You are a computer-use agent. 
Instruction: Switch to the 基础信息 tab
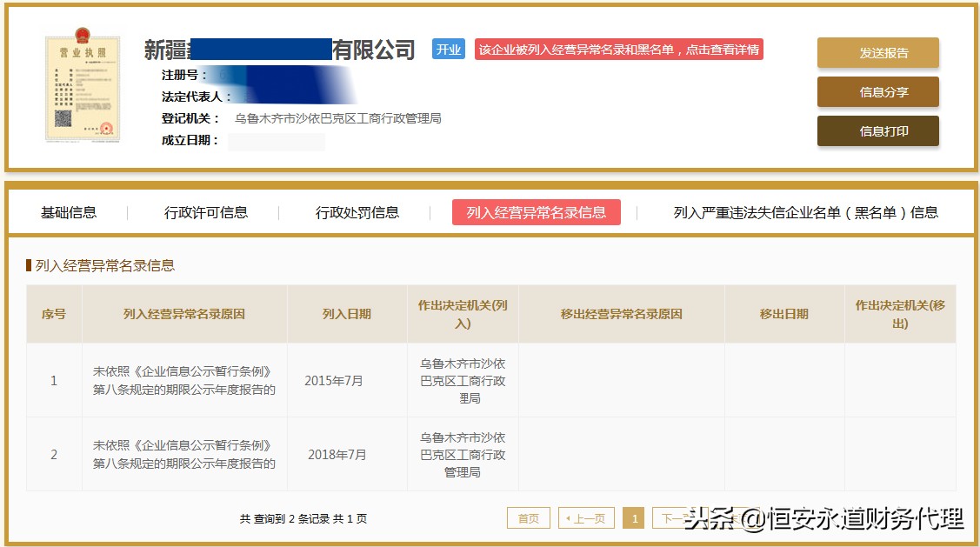69,211
